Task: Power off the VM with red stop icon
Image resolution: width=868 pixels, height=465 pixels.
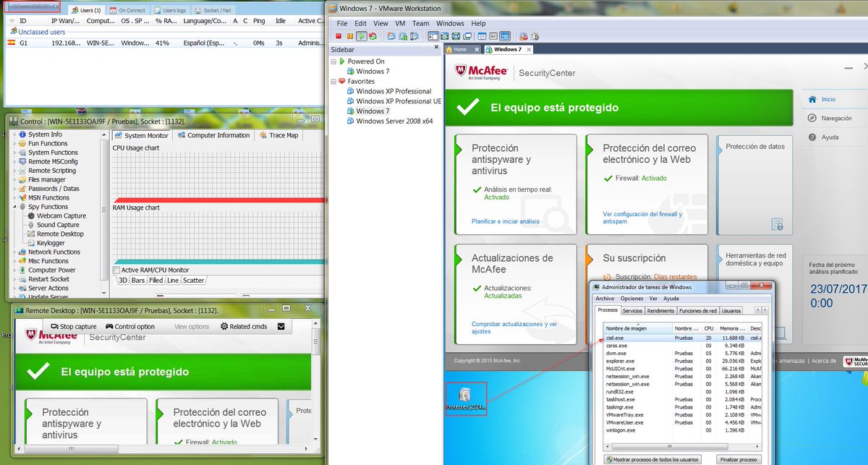Action: click(x=339, y=36)
